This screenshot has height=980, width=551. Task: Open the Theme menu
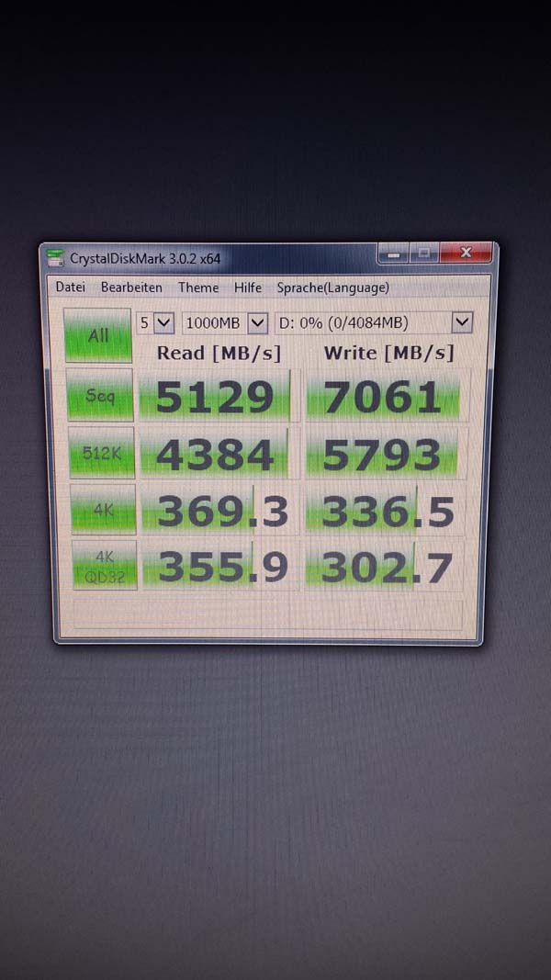pyautogui.click(x=198, y=287)
